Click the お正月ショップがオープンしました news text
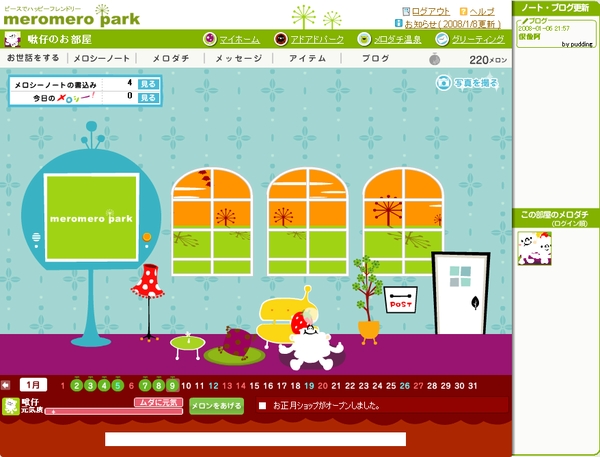The image size is (600, 457). click(x=326, y=405)
